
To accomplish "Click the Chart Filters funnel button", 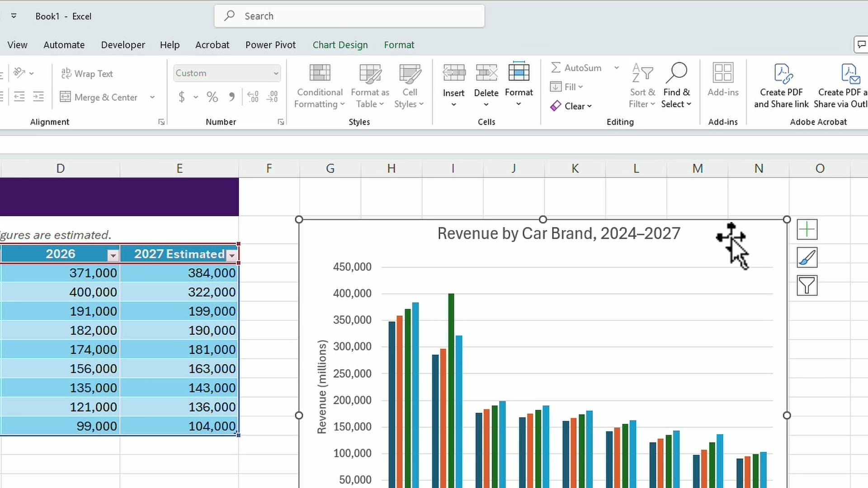I will coord(807,286).
